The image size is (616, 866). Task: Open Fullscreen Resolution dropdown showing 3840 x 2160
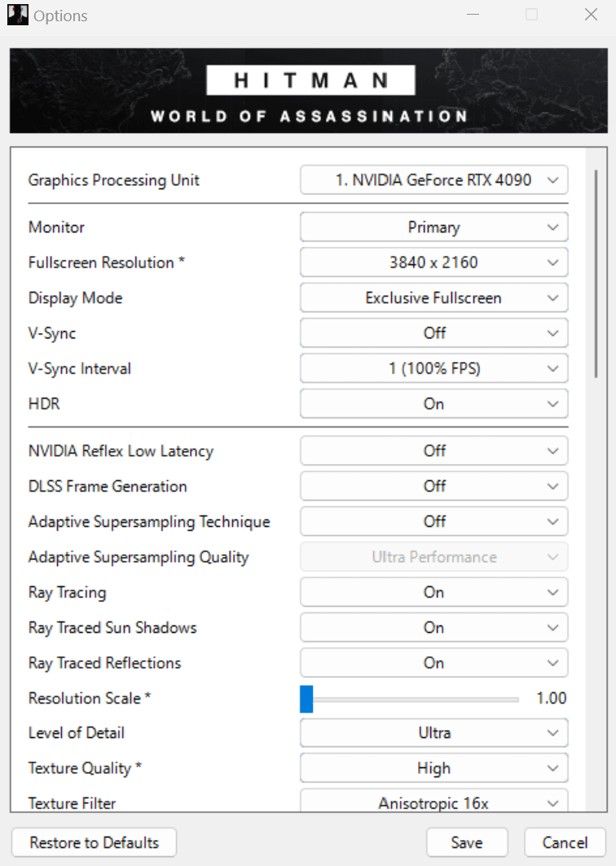click(x=433, y=263)
